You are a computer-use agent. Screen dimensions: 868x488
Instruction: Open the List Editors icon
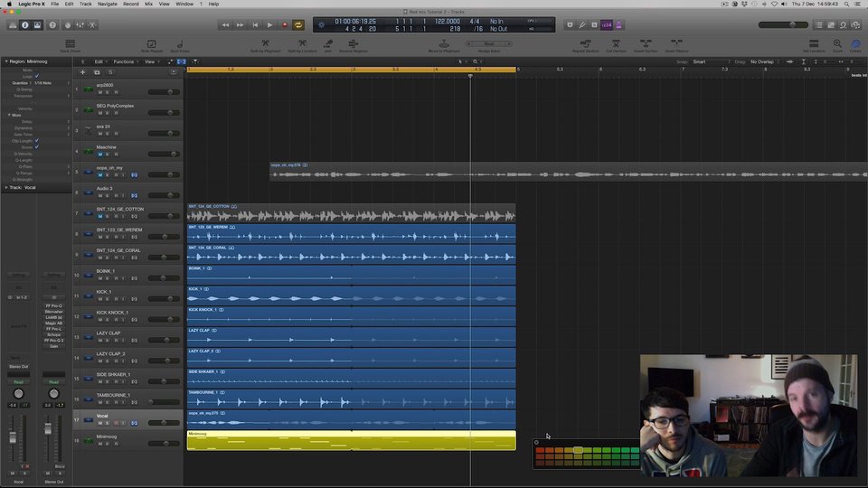click(819, 25)
